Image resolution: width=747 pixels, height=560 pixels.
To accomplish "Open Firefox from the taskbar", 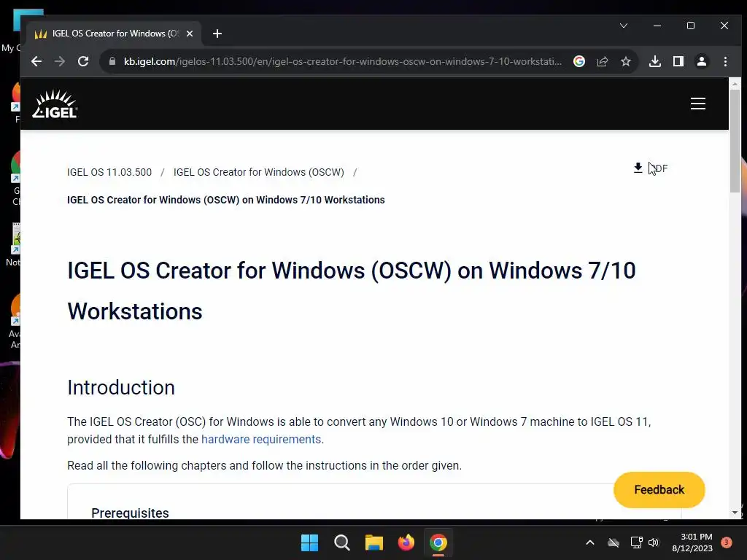I will pos(406,542).
